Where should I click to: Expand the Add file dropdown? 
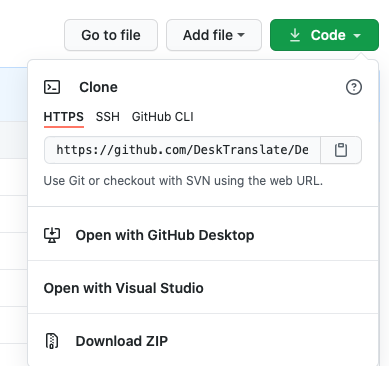214,35
